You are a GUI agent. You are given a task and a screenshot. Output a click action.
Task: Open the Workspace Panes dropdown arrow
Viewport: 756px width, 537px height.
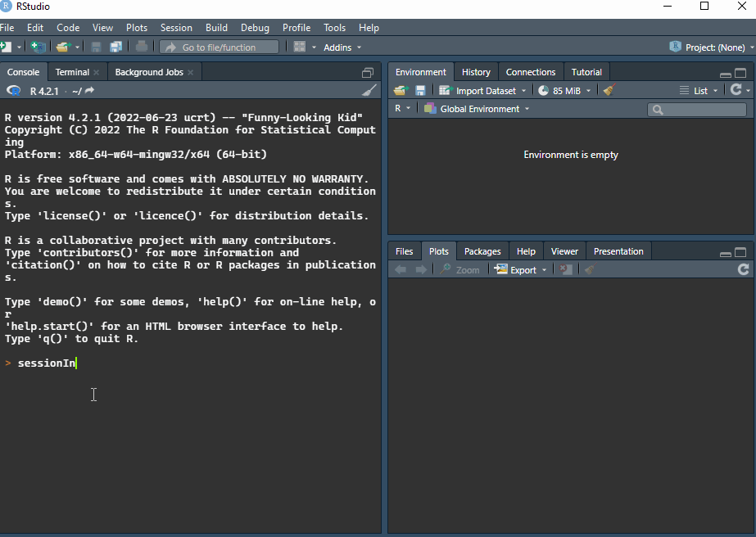point(314,47)
